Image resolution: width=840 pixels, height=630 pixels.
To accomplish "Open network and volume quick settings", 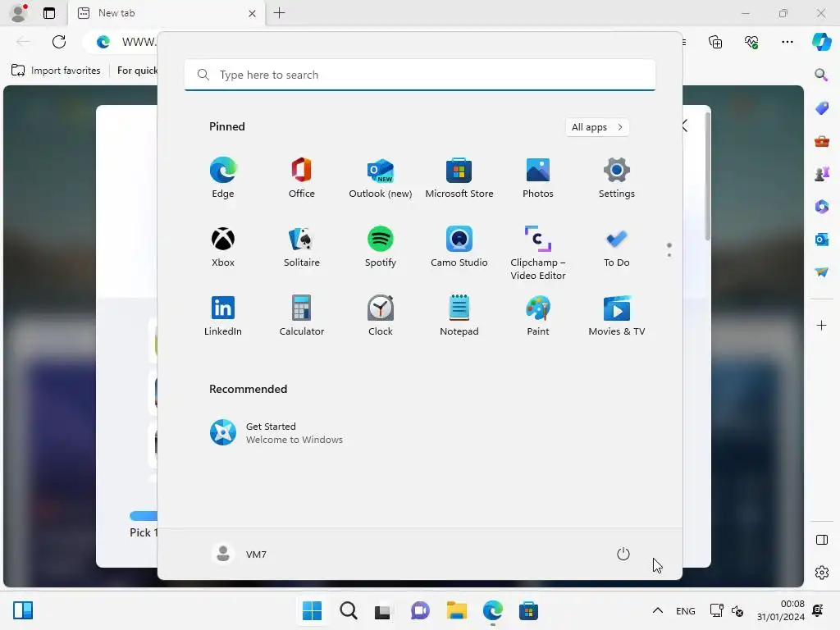I will tap(727, 610).
